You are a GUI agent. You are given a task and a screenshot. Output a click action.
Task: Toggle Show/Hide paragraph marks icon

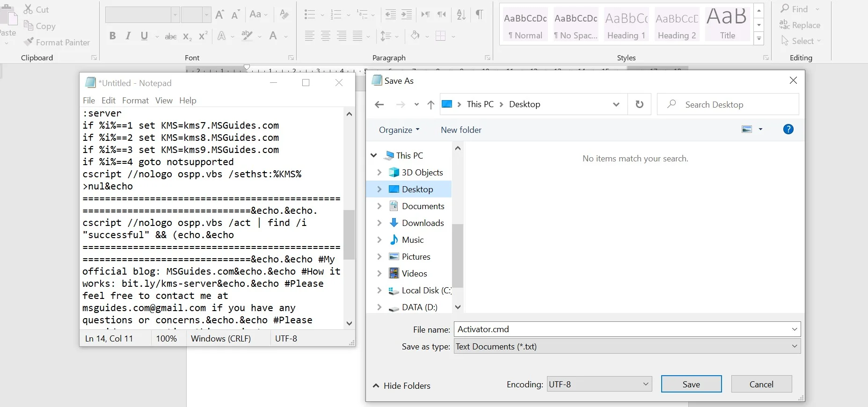pos(479,15)
